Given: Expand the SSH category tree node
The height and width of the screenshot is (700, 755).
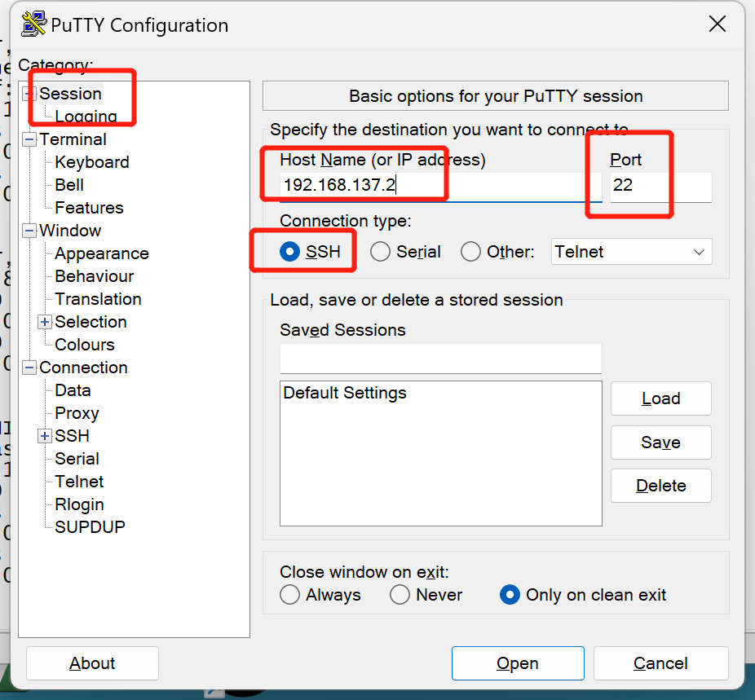Looking at the screenshot, I should click(x=45, y=436).
